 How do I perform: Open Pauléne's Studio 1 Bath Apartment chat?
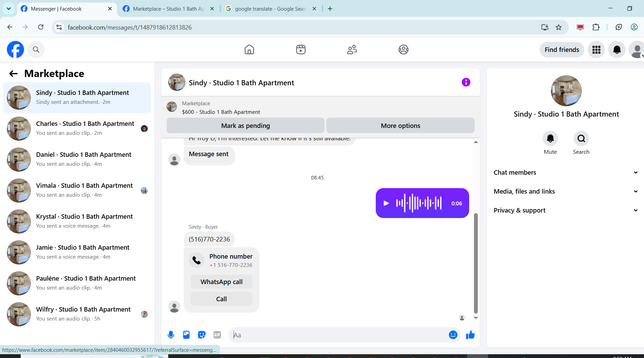(77, 283)
